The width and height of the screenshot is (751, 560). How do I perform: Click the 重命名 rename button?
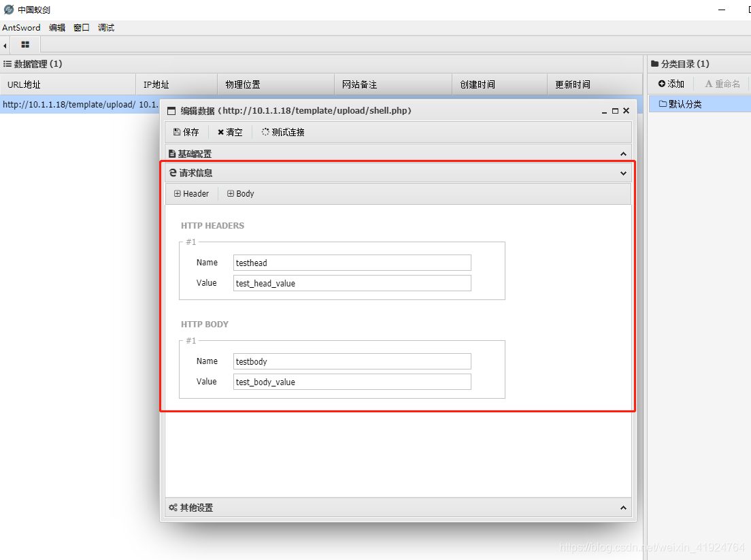(722, 84)
